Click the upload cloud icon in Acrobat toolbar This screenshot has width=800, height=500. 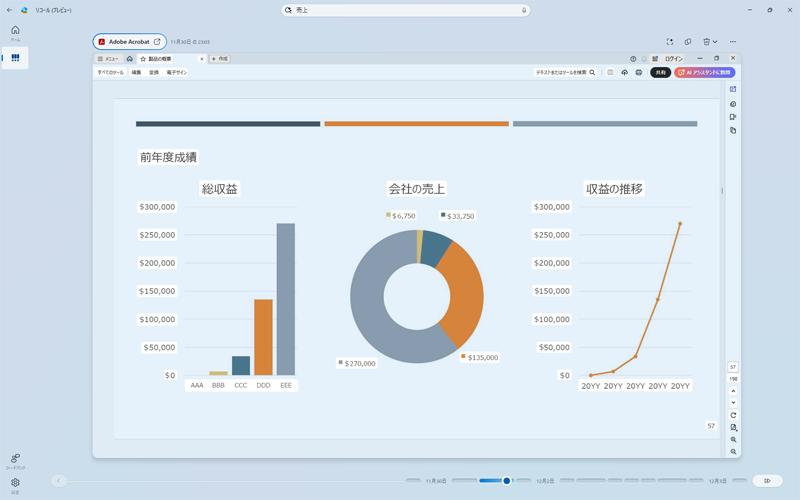[x=624, y=73]
